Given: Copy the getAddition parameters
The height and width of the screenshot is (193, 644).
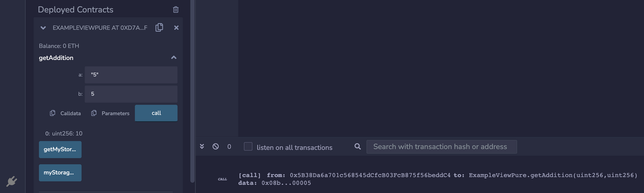Looking at the screenshot, I should point(110,113).
